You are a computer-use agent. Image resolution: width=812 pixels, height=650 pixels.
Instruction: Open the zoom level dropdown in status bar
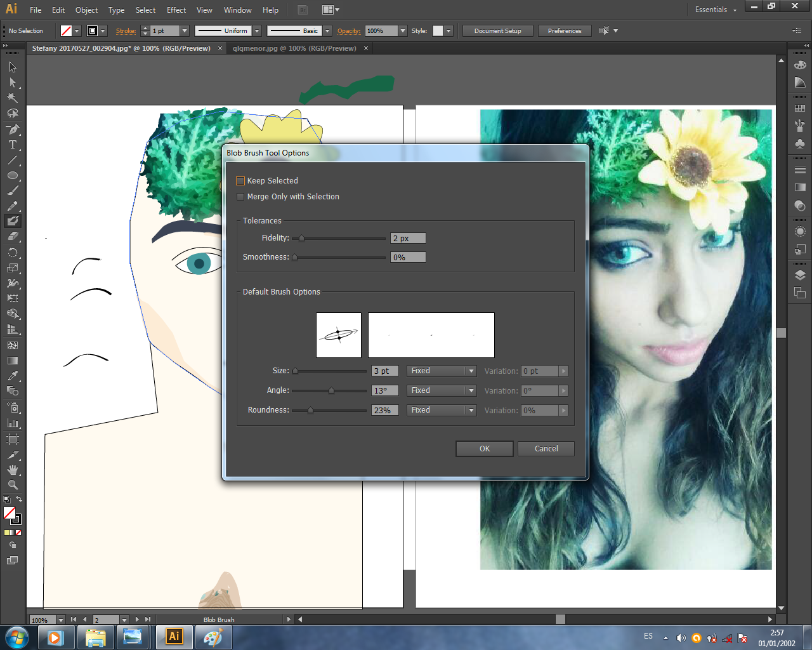61,620
